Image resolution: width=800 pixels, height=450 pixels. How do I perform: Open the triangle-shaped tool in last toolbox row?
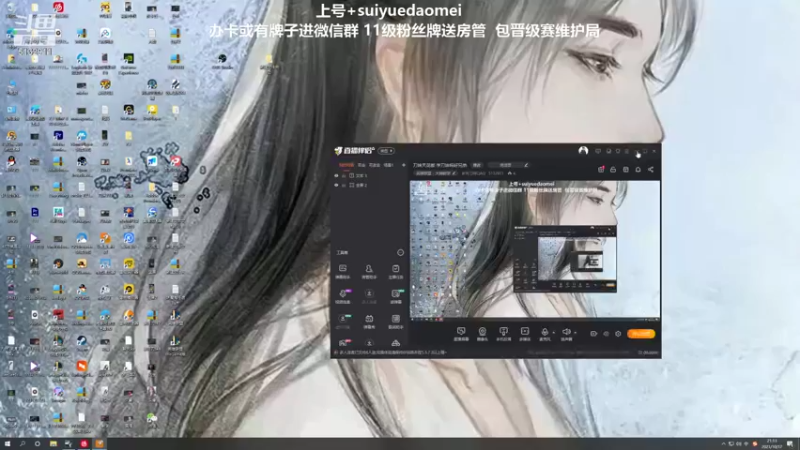[x=395, y=343]
